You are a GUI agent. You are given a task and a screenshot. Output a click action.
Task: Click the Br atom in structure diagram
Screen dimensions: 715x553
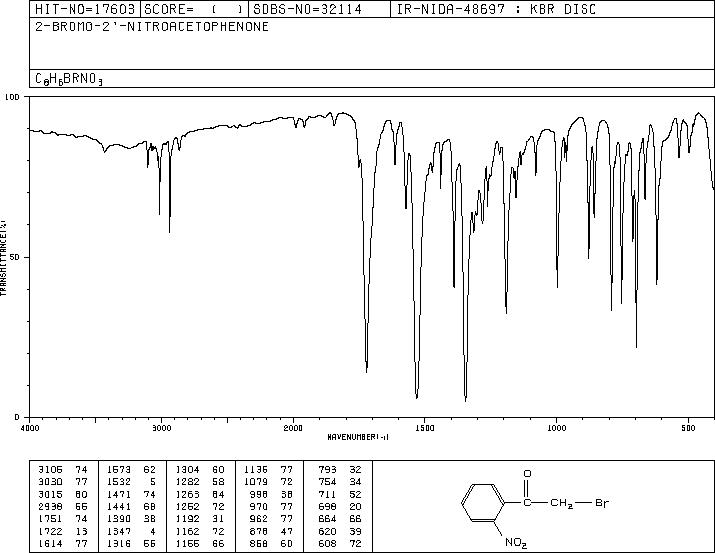click(x=602, y=503)
